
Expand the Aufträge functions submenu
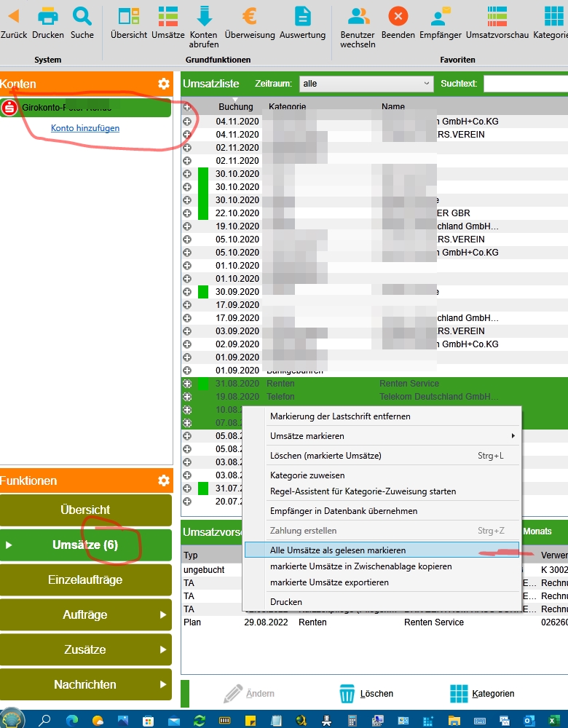click(85, 614)
